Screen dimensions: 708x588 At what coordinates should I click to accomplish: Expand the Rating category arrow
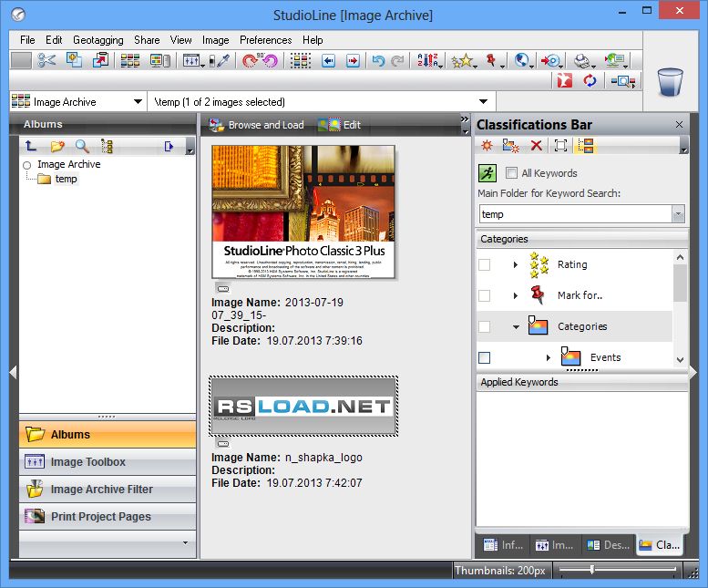click(x=515, y=264)
